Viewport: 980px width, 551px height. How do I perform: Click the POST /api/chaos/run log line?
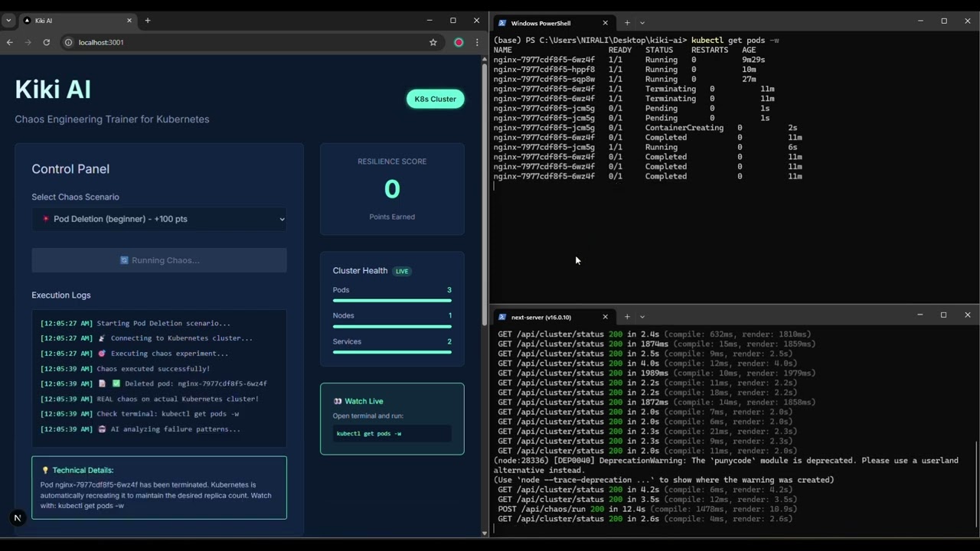click(648, 509)
